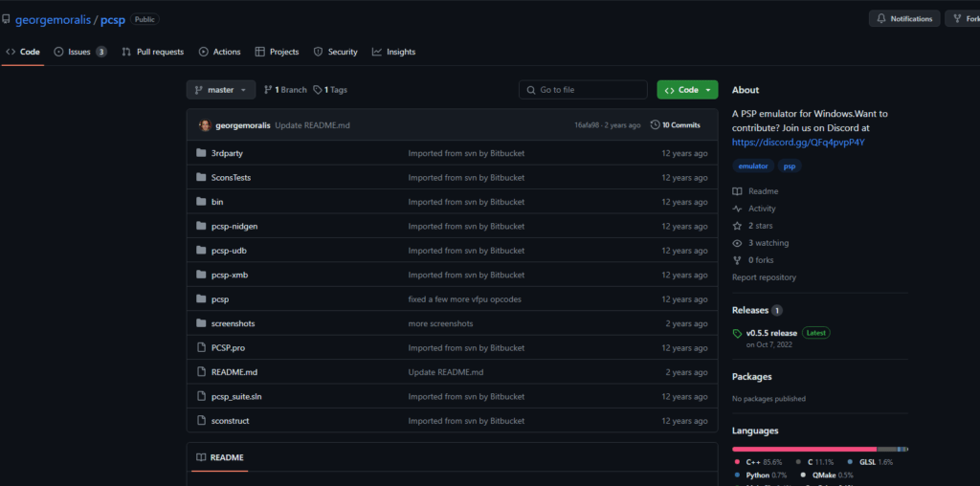Screen dimensions: 980x486
Task: Open the bin folder
Action: coord(217,202)
